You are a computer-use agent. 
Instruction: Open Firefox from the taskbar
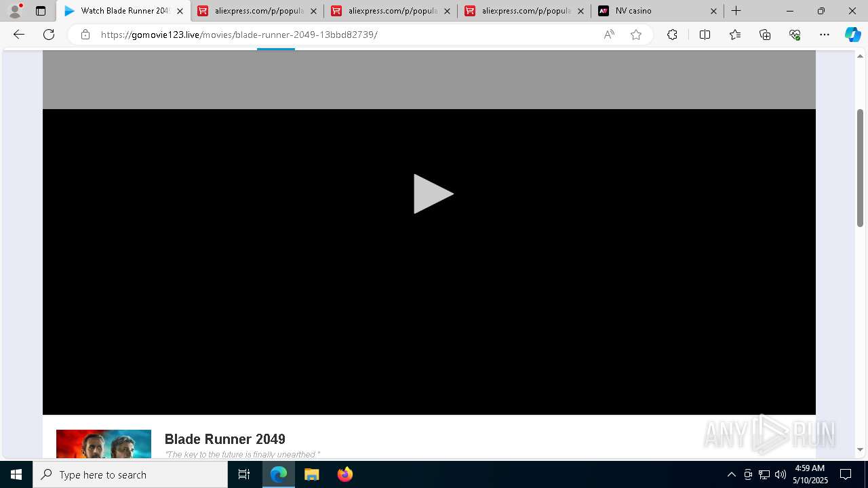coord(344,474)
